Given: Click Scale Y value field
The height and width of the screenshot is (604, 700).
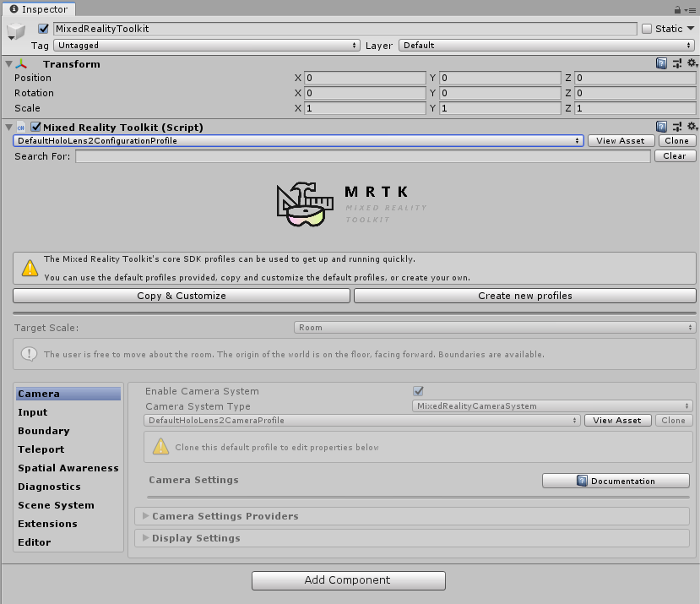Looking at the screenshot, I should point(500,108).
